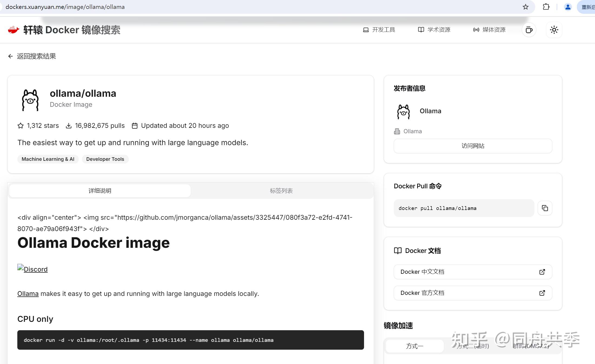Viewport: 595px width, 364px height.
Task: Click the Docker whale logo of 轩辕 镜像搜索
Action: click(x=14, y=30)
